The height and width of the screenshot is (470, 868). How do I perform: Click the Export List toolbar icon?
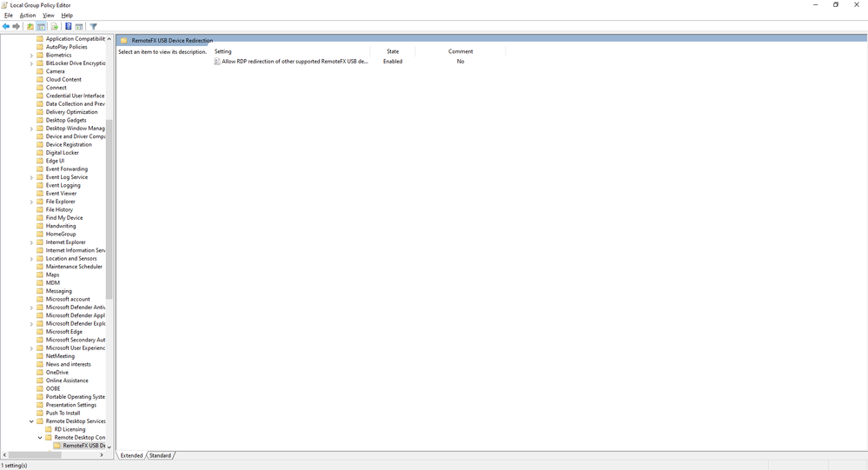54,26
